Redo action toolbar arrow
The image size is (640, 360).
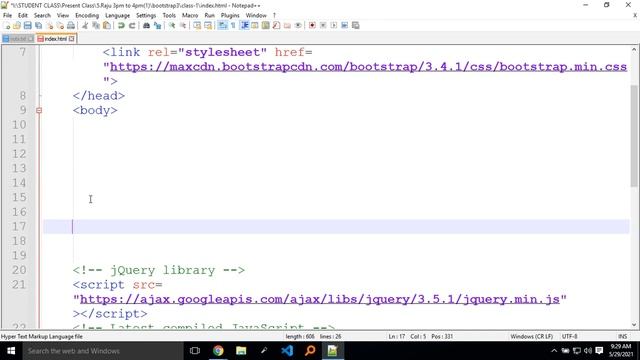pyautogui.click(x=132, y=25)
